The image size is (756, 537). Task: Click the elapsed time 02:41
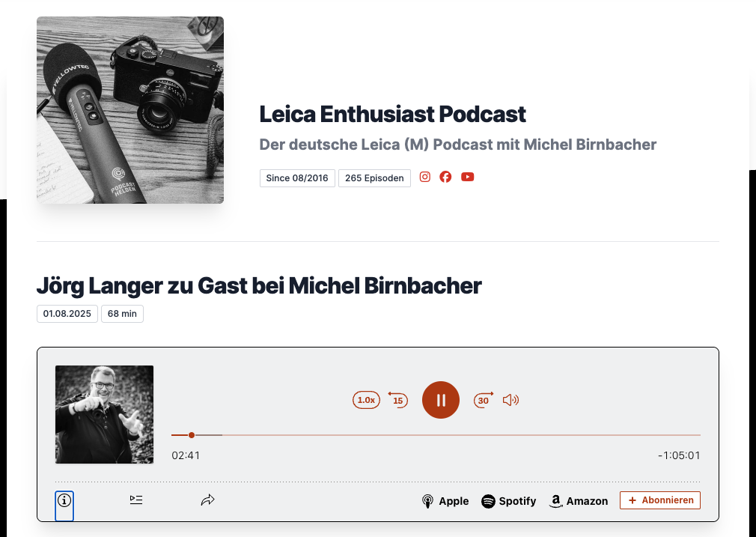186,455
